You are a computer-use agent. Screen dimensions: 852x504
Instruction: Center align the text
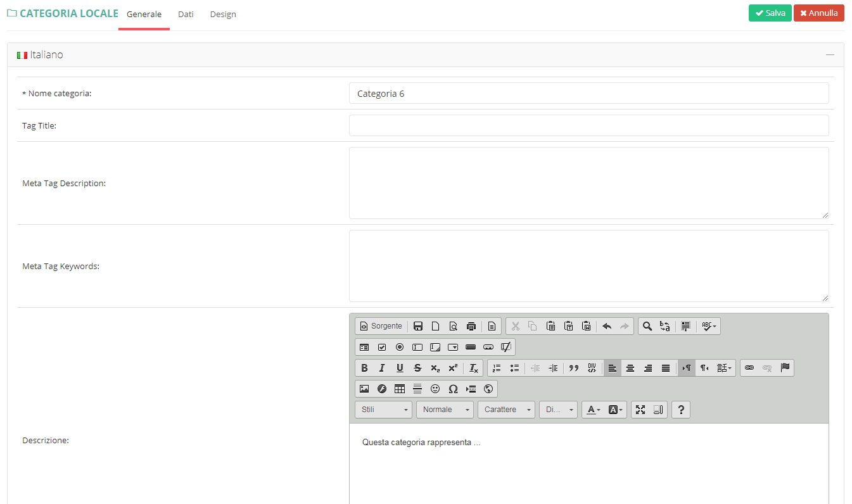coord(630,368)
